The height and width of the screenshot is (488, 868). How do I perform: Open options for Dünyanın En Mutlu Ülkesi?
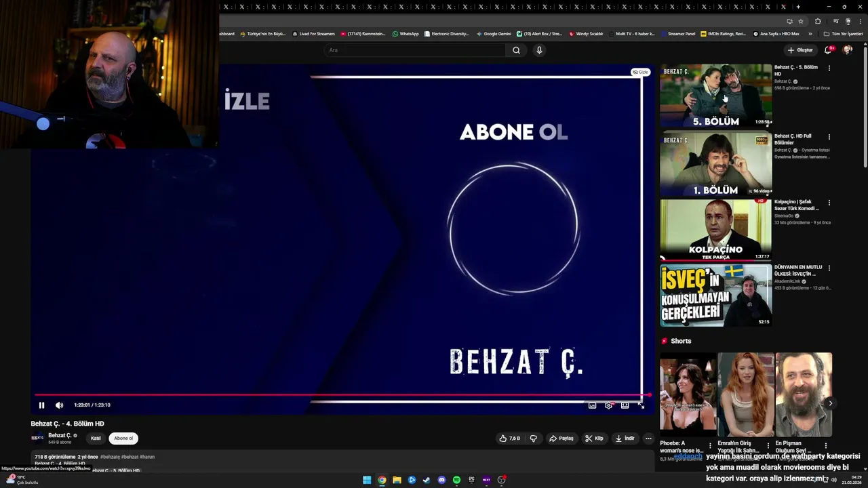coord(829,268)
